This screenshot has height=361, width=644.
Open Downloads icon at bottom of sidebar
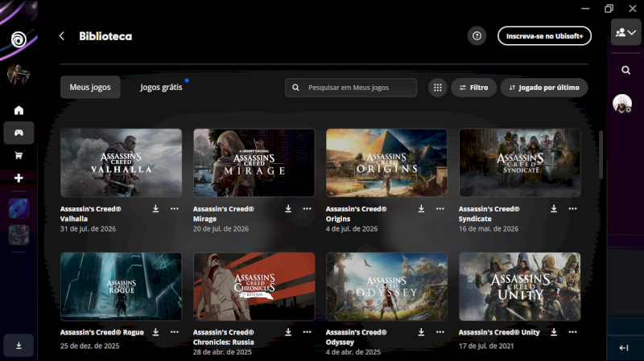tap(19, 346)
